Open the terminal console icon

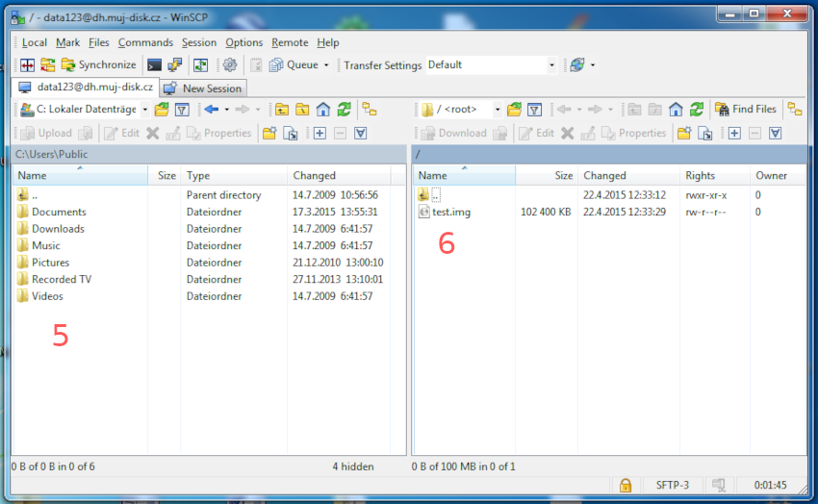tap(154, 65)
